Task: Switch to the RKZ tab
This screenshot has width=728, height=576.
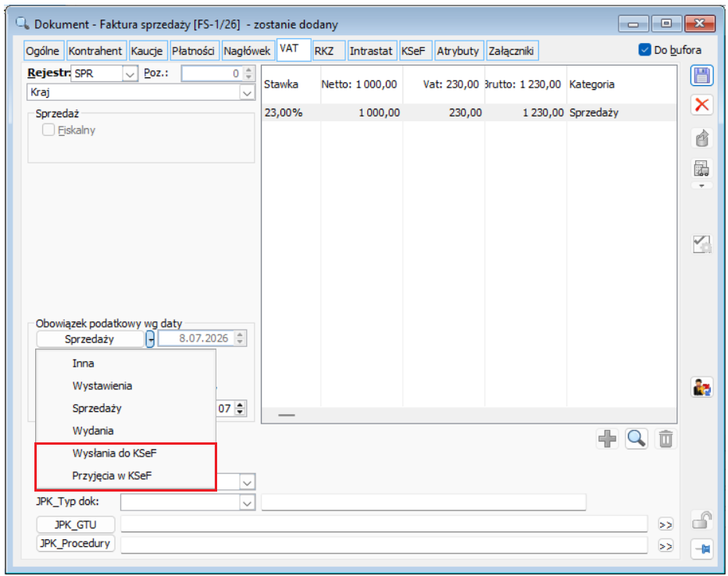Action: [x=329, y=51]
